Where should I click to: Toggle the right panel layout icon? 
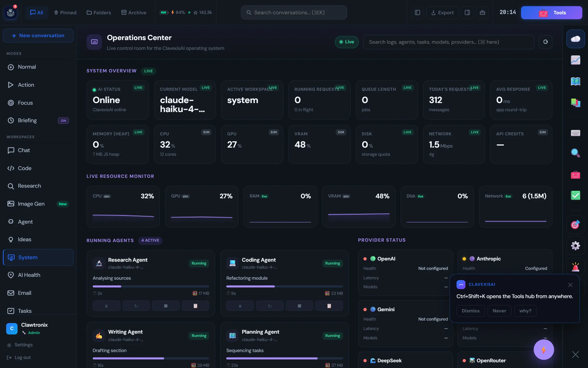pyautogui.click(x=467, y=12)
